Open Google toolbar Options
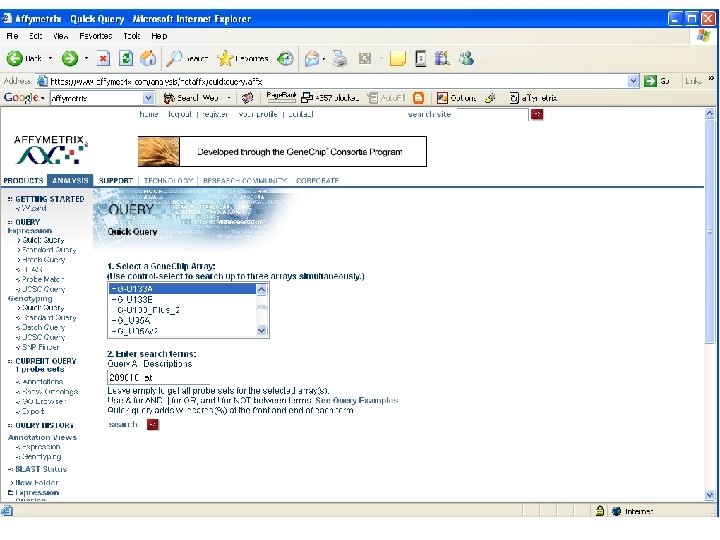 [456, 98]
